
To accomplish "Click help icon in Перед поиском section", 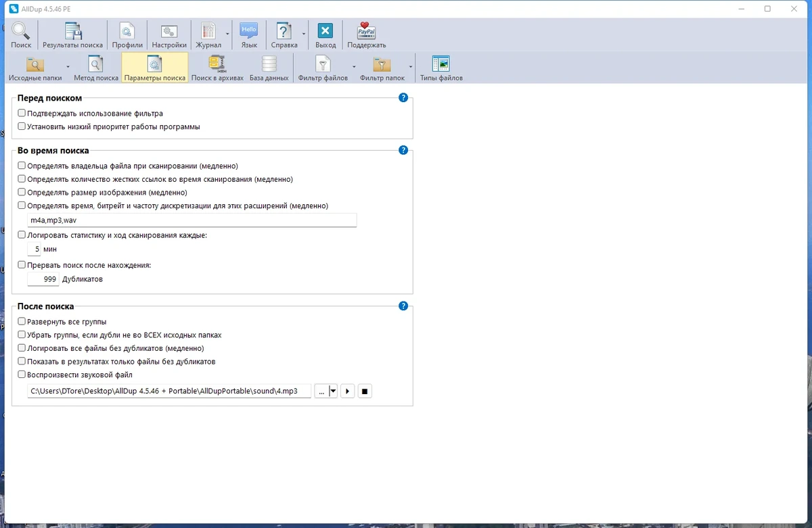I will tap(403, 97).
